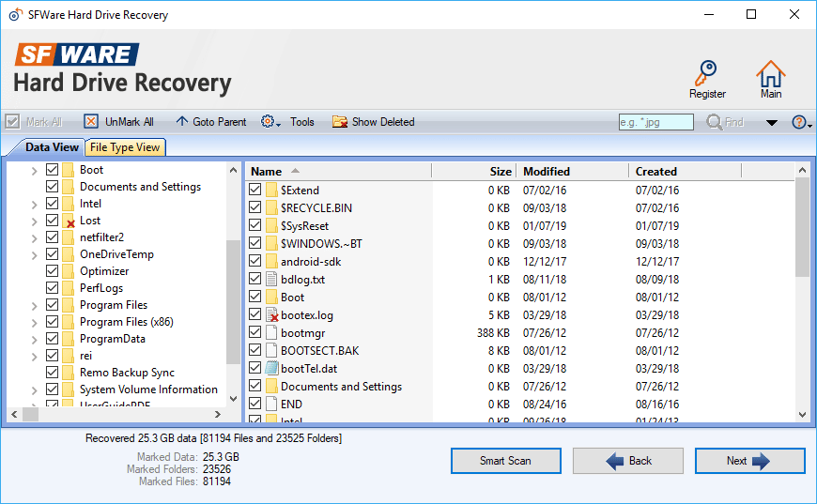Switch to File Type View tab

(125, 147)
